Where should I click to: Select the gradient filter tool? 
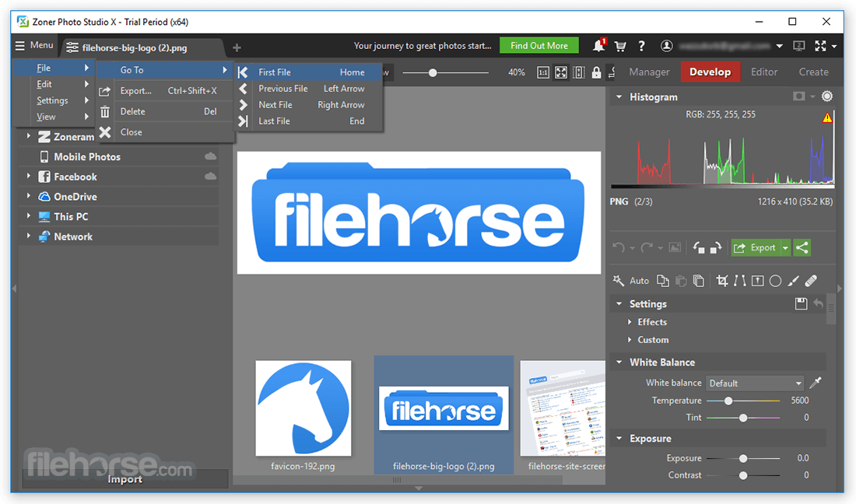coord(757,281)
